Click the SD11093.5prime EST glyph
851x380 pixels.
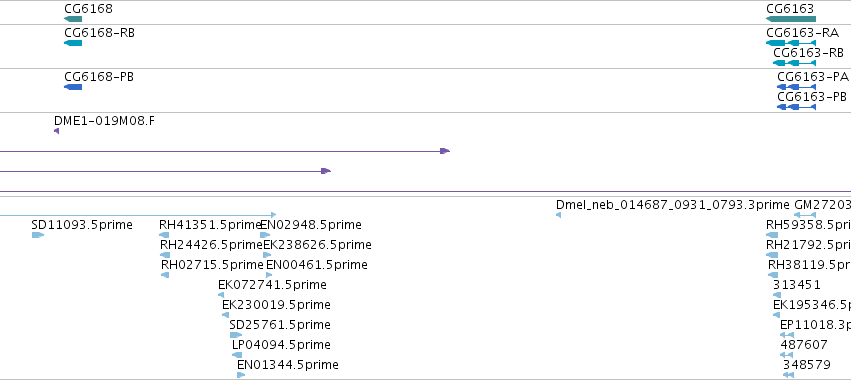pyautogui.click(x=37, y=235)
